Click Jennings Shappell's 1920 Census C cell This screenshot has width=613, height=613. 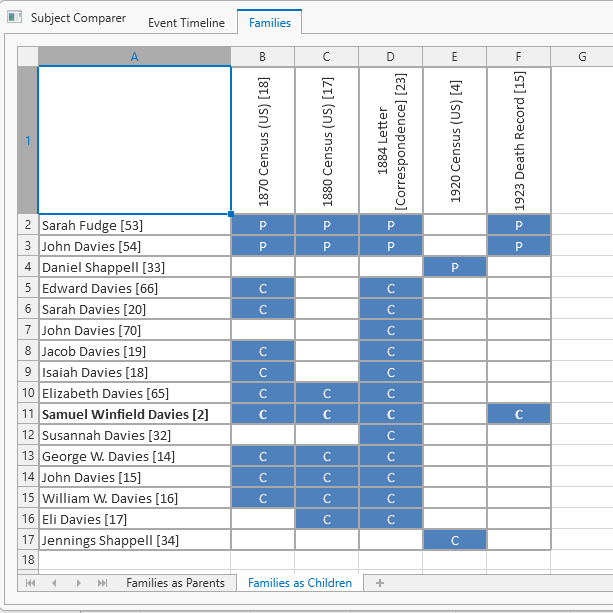point(454,540)
